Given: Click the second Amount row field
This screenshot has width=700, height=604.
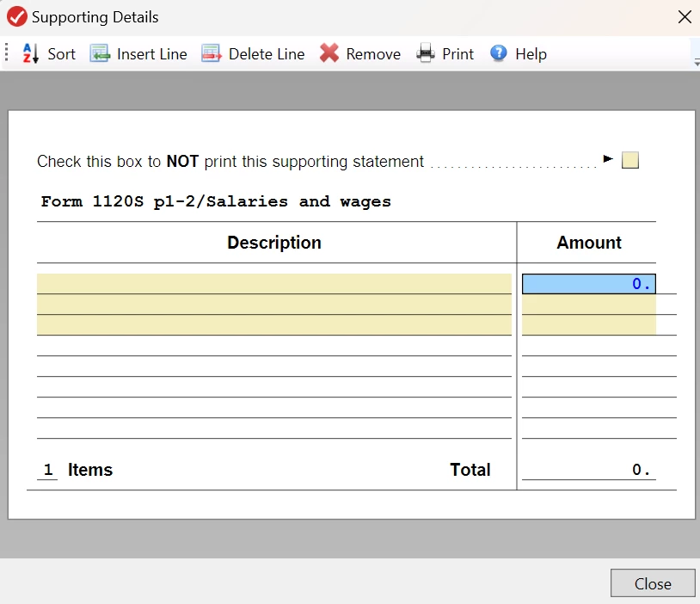Looking at the screenshot, I should [589, 305].
